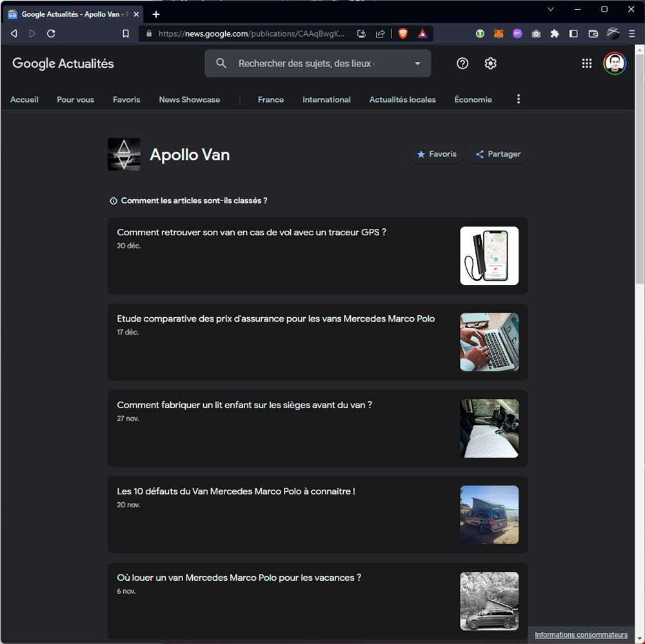Open Comment les articles sont-ils classés info
Viewport: 645px width, 644px height.
click(188, 200)
